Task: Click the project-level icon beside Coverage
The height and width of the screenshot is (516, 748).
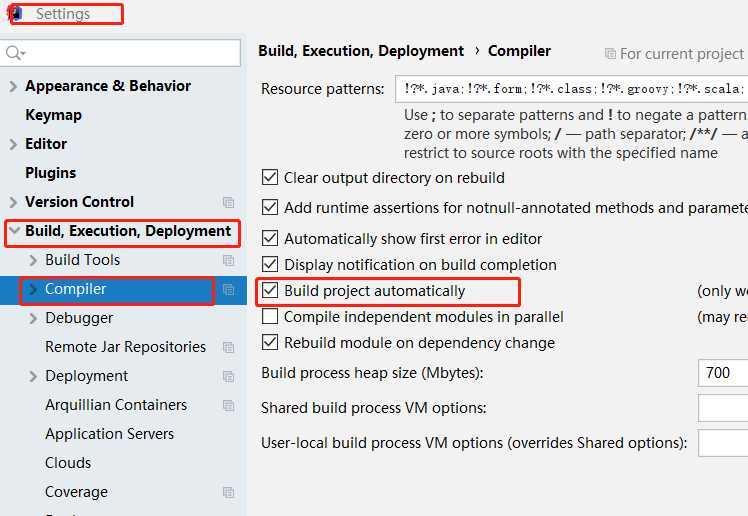Action: pos(228,492)
